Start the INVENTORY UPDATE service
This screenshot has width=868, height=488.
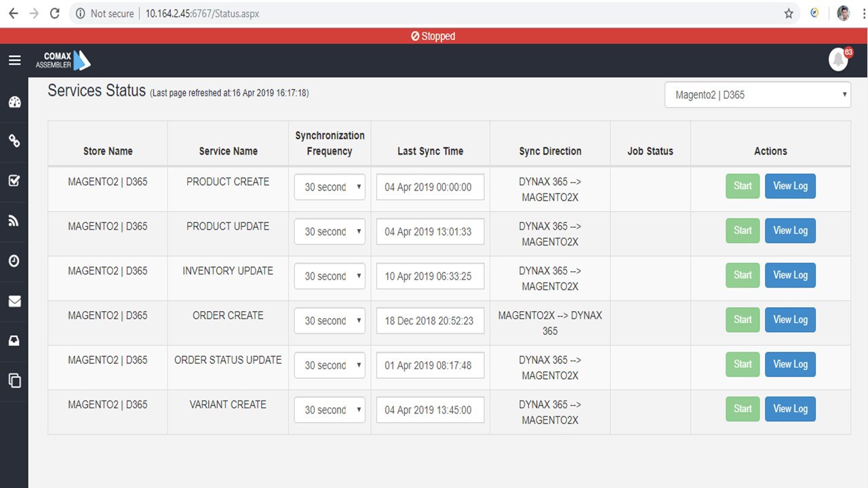point(743,275)
